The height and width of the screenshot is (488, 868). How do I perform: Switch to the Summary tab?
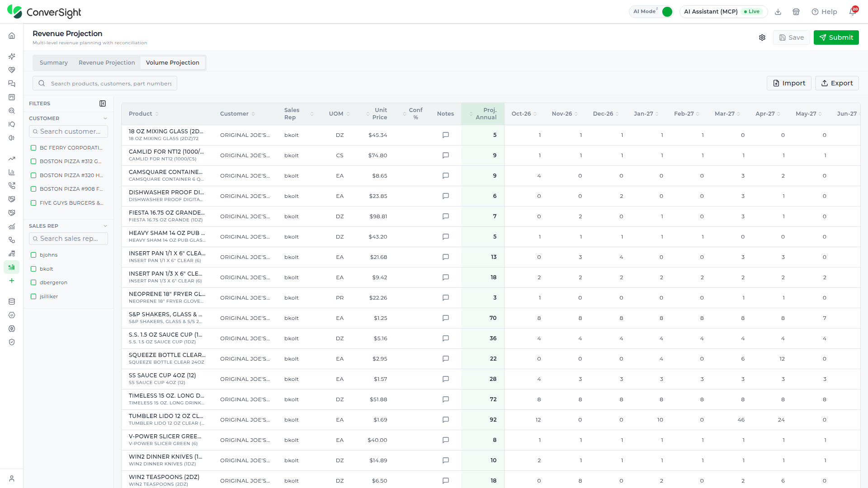(54, 63)
